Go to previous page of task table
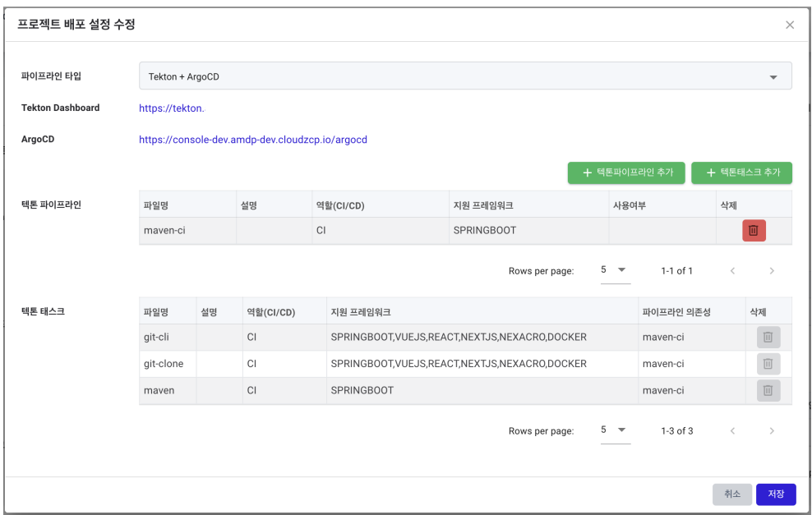The width and height of the screenshot is (812, 515). (x=733, y=430)
